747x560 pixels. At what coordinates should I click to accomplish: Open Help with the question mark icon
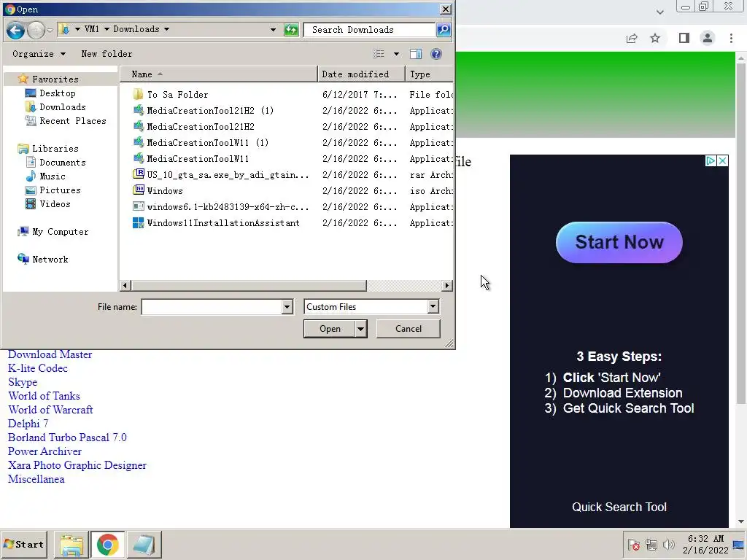[x=436, y=54]
